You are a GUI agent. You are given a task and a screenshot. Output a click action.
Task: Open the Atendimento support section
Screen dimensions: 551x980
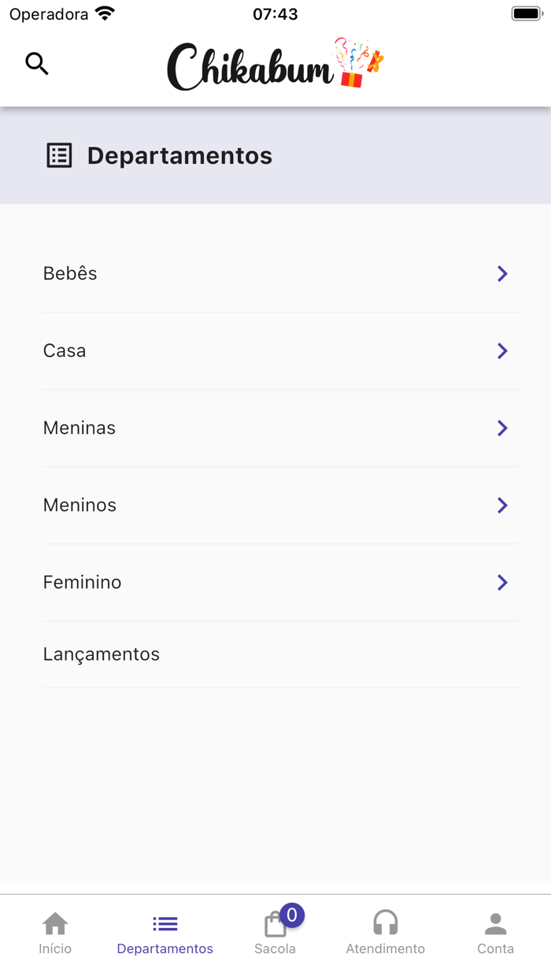coord(385,932)
